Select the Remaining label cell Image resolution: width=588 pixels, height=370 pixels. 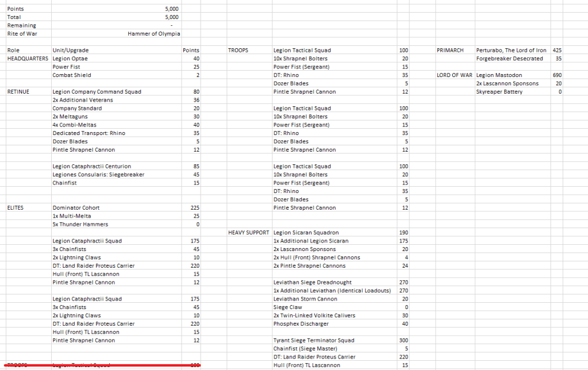point(21,25)
